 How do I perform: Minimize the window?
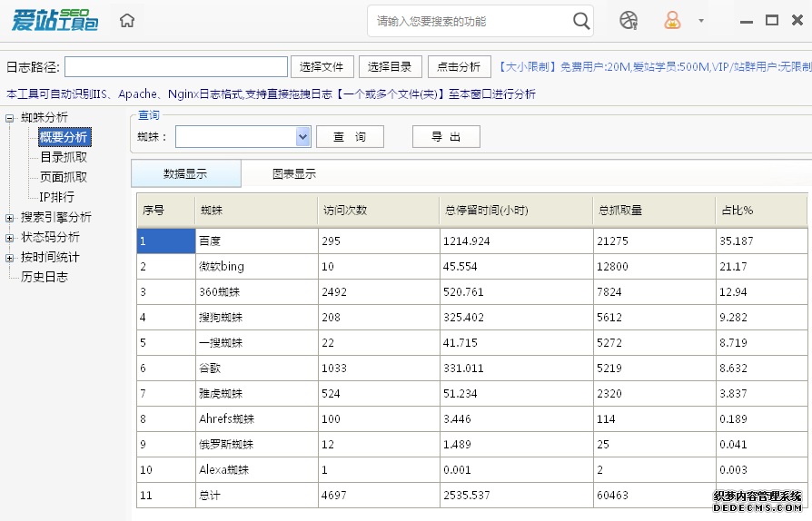pyautogui.click(x=747, y=21)
